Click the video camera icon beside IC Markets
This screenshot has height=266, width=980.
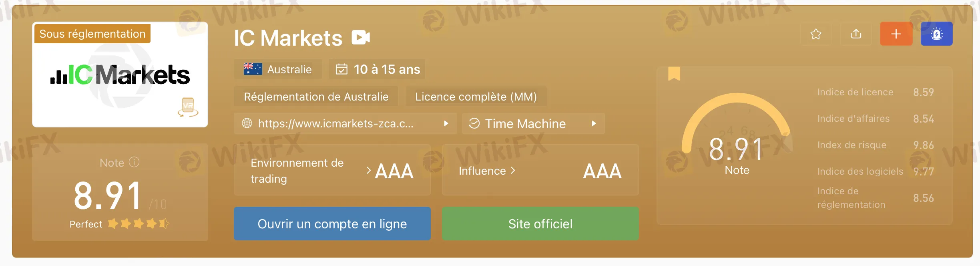click(361, 38)
